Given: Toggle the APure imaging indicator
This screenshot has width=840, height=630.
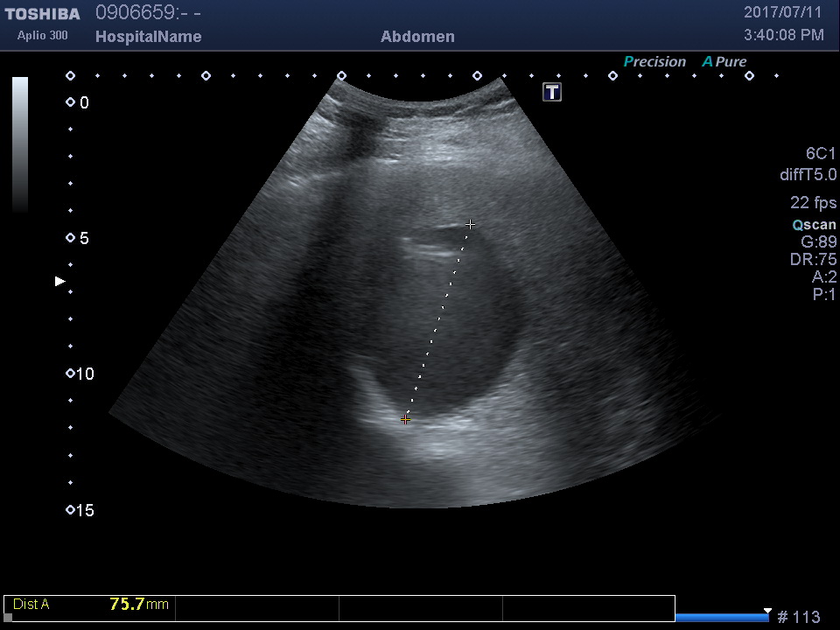Looking at the screenshot, I should 724,62.
